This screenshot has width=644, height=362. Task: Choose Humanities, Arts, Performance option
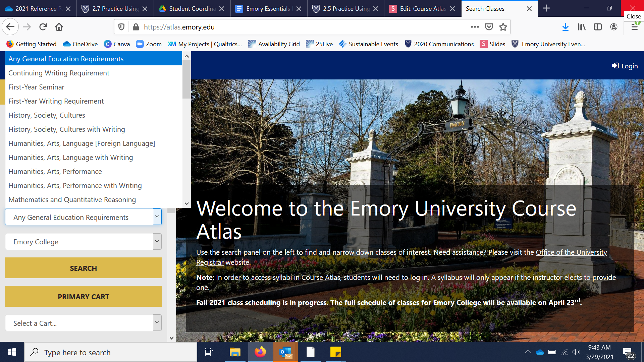click(x=55, y=172)
